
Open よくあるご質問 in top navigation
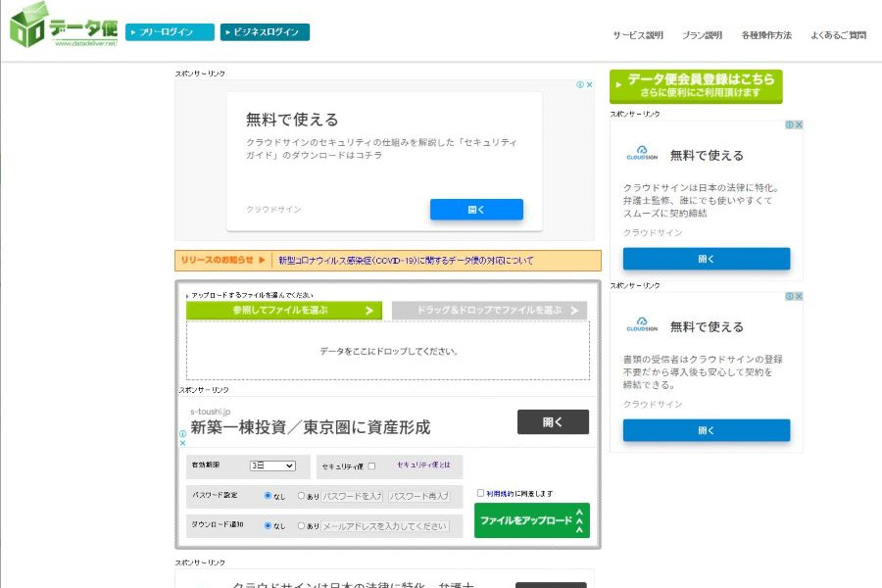(x=838, y=35)
